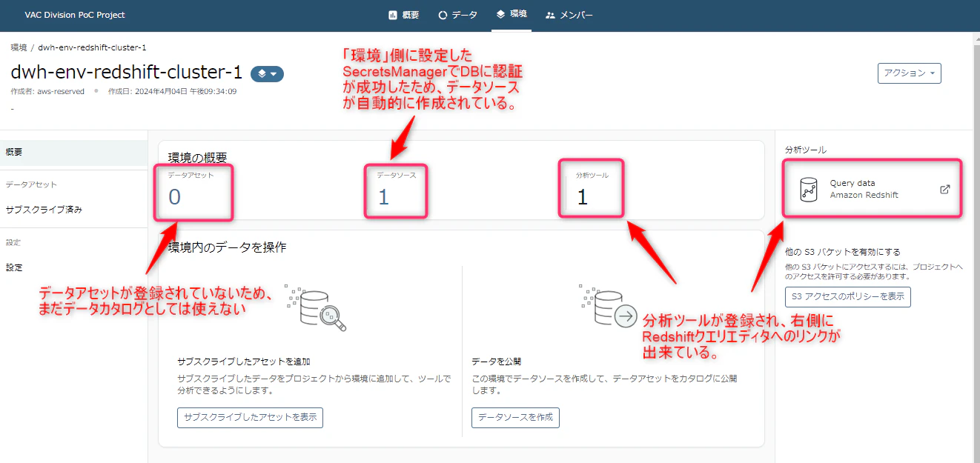This screenshot has width=980, height=463.
Task: Click the 作成者: aws-reserved text
Action: coord(47,91)
